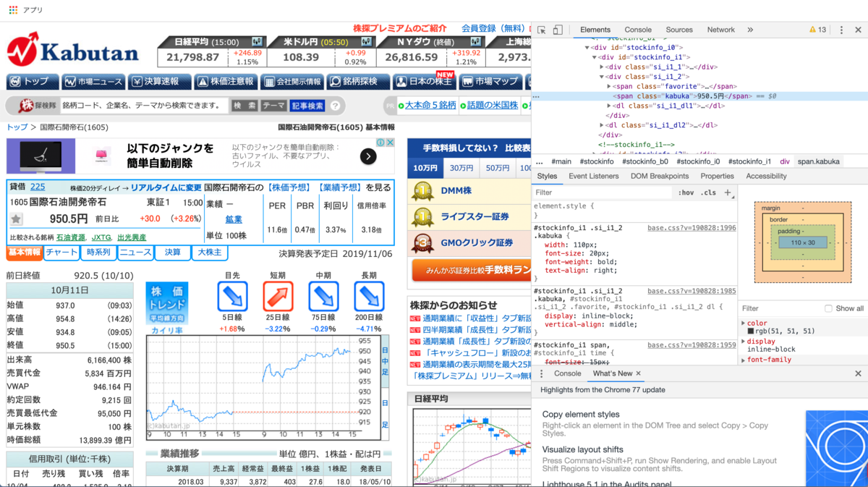Click the help question mark beside the search bar

(x=333, y=106)
